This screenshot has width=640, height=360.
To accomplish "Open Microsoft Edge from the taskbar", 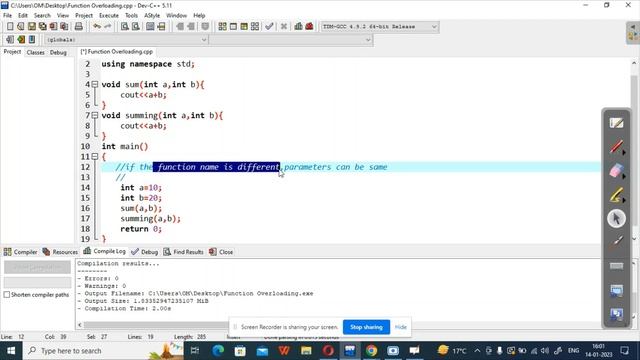I will pos(218,351).
